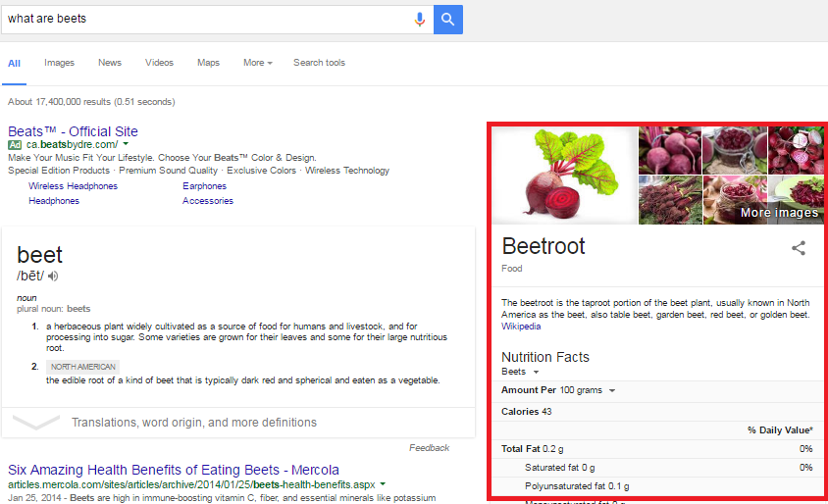Switch to the Maps tab
The height and width of the screenshot is (504, 828).
[x=209, y=63]
